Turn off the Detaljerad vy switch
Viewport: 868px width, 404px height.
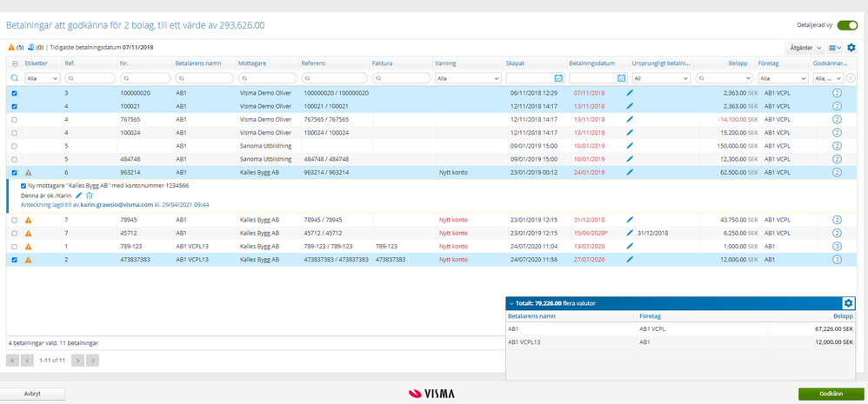click(x=847, y=25)
